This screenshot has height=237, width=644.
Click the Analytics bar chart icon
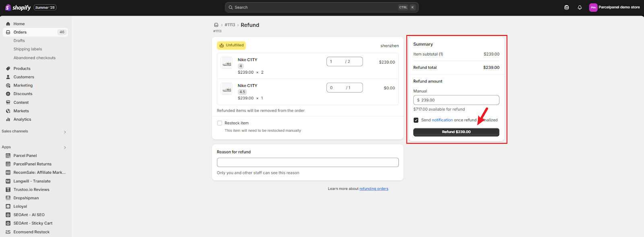(8, 120)
